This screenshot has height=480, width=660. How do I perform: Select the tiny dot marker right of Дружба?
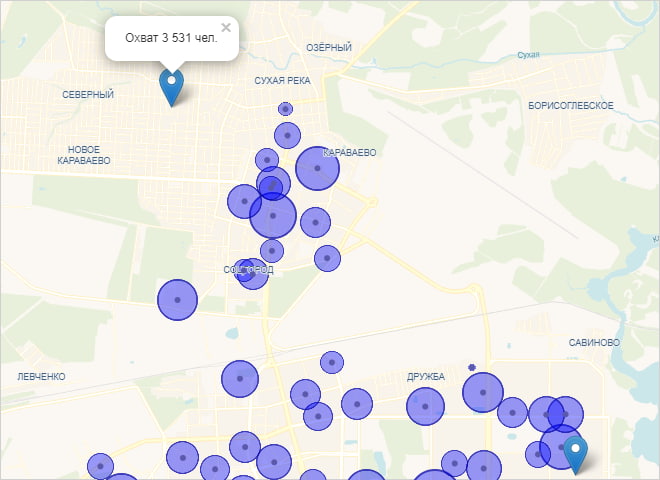tap(471, 367)
